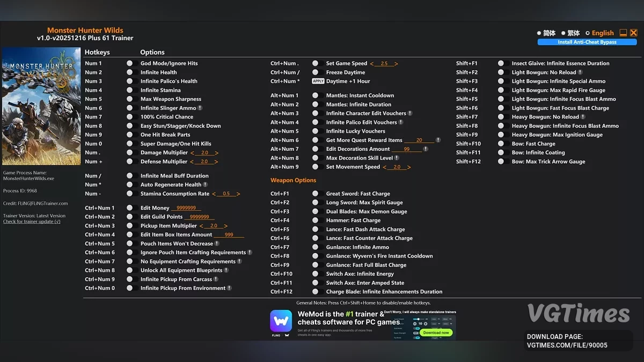This screenshot has height=362, width=644.
Task: Click info icon beside Edit Decorations Amount
Action: (426, 149)
